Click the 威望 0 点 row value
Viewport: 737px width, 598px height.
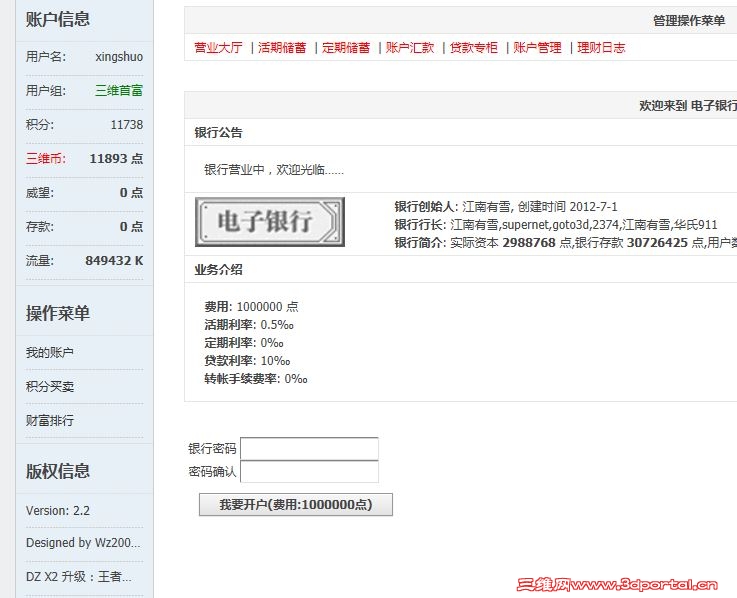coord(131,193)
